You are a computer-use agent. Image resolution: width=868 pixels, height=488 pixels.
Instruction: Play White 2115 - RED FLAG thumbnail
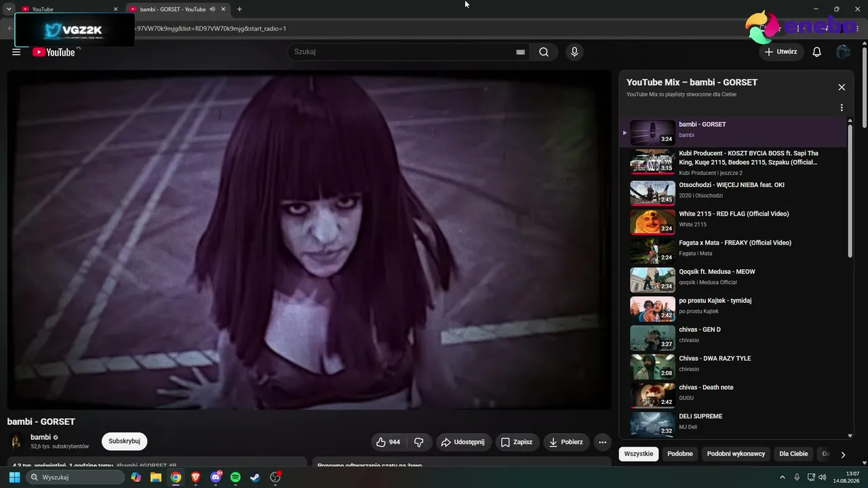[x=652, y=222]
